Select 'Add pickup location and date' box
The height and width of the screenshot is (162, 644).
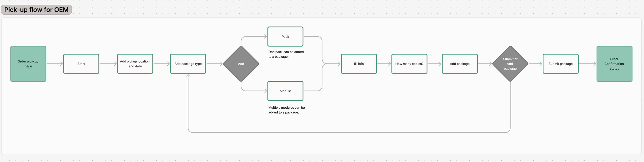click(x=135, y=64)
